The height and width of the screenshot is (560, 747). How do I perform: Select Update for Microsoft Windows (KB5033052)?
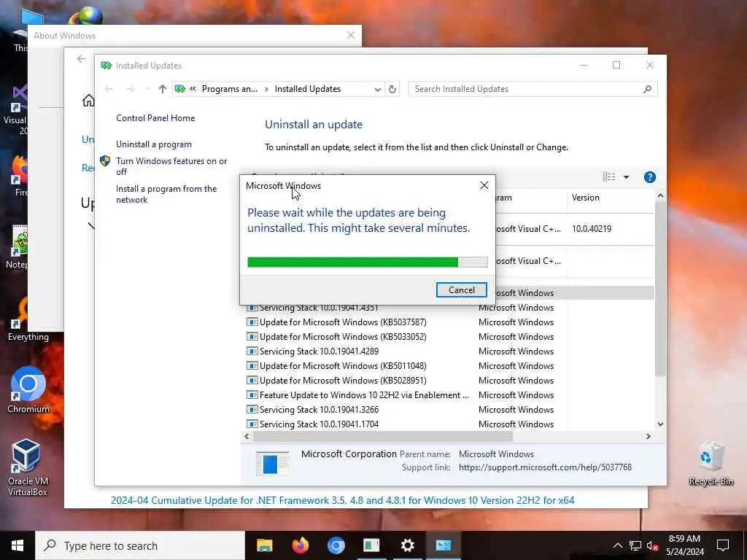click(343, 337)
